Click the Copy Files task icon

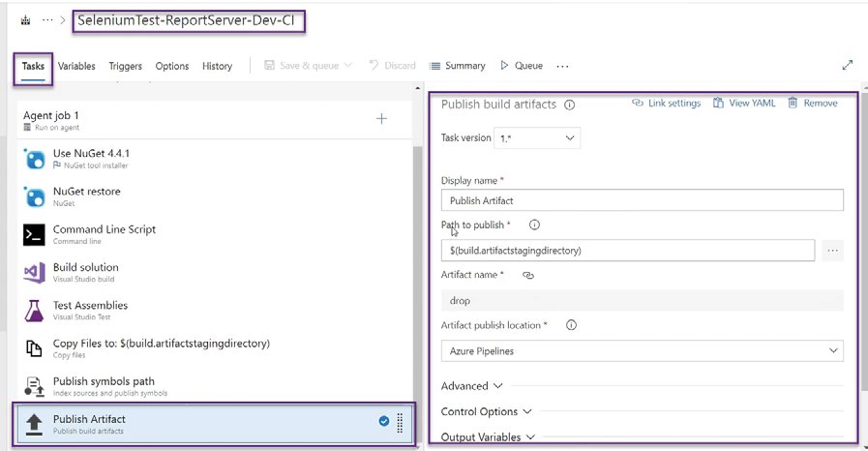coord(35,348)
